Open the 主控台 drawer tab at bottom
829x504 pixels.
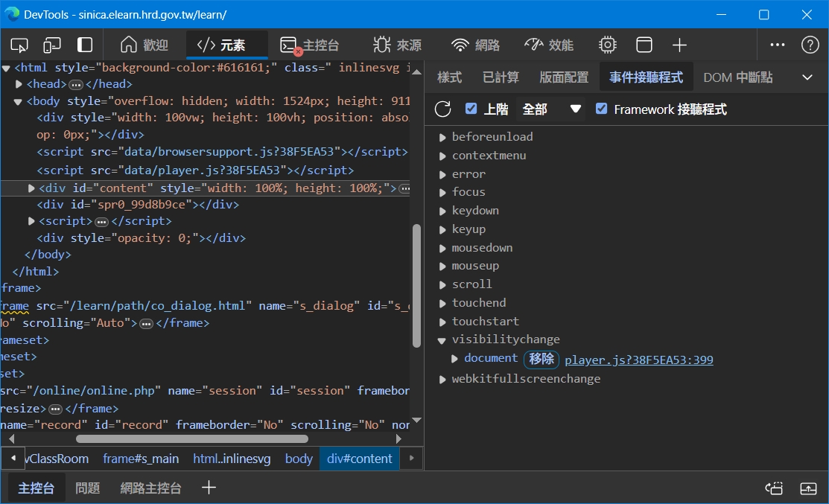(x=36, y=488)
